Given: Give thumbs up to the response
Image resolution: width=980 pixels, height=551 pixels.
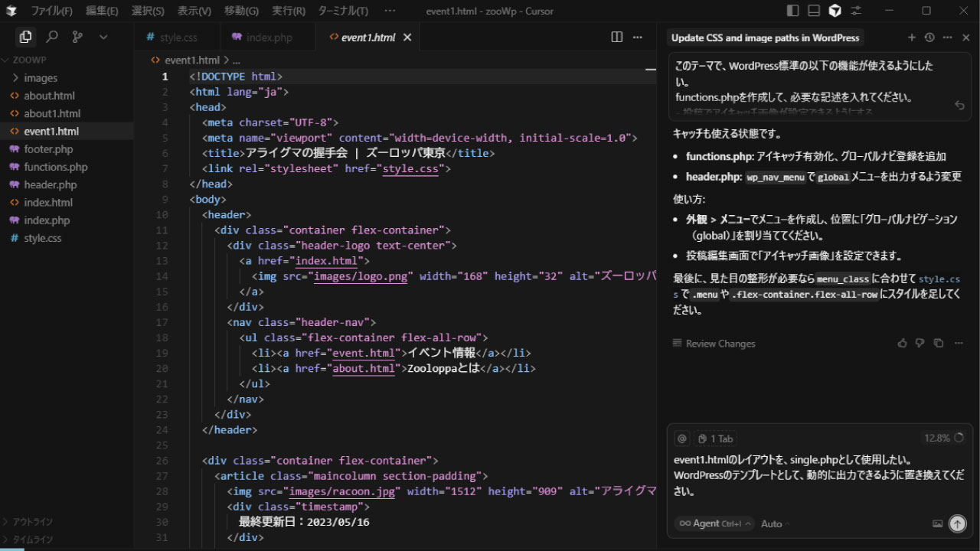Looking at the screenshot, I should (902, 343).
